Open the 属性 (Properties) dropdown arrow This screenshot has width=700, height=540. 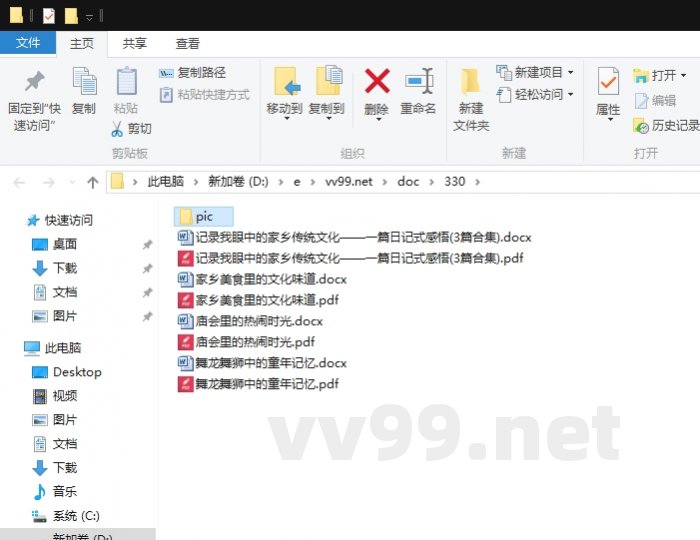(x=610, y=120)
